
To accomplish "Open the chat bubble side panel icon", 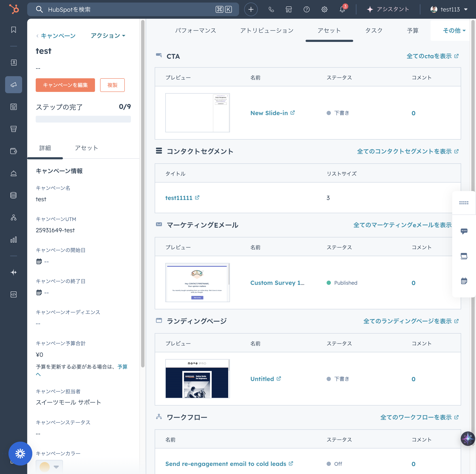I will click(x=464, y=231).
